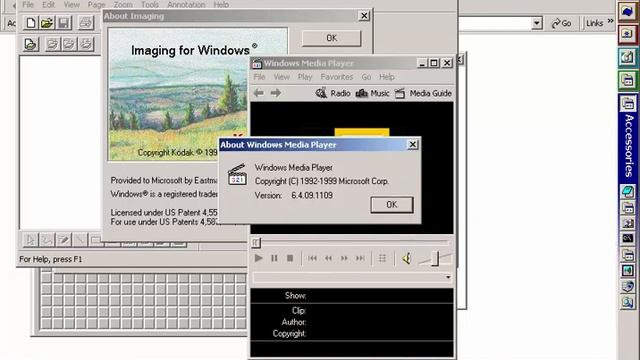Open the Play menu in Windows Media Player
The width and height of the screenshot is (640, 360).
click(x=304, y=77)
